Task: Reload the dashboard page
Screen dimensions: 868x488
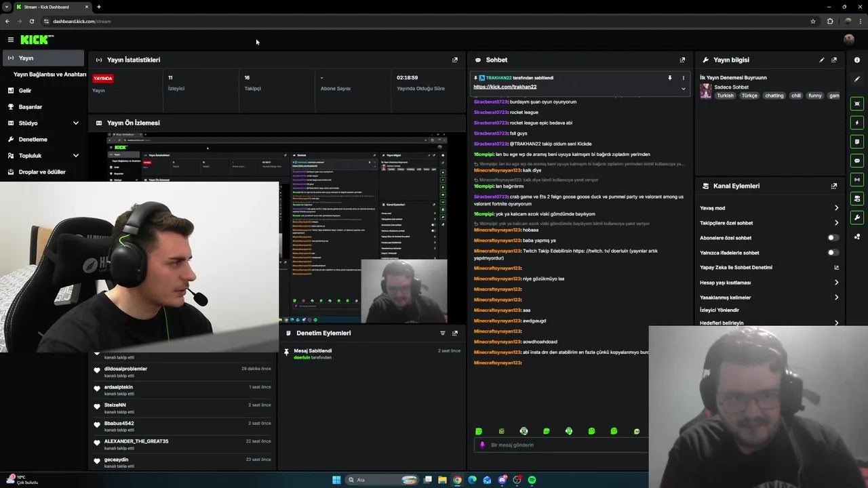Action: (x=32, y=21)
